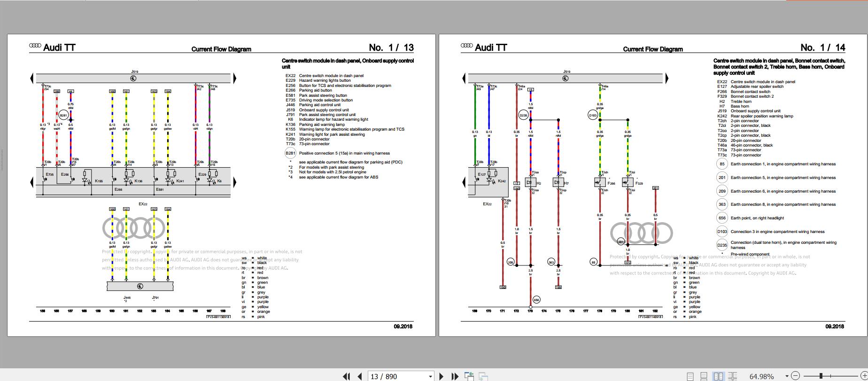Click the '09.2018' date on left page
Image resolution: width=868 pixels, height=381 pixels.
click(403, 327)
